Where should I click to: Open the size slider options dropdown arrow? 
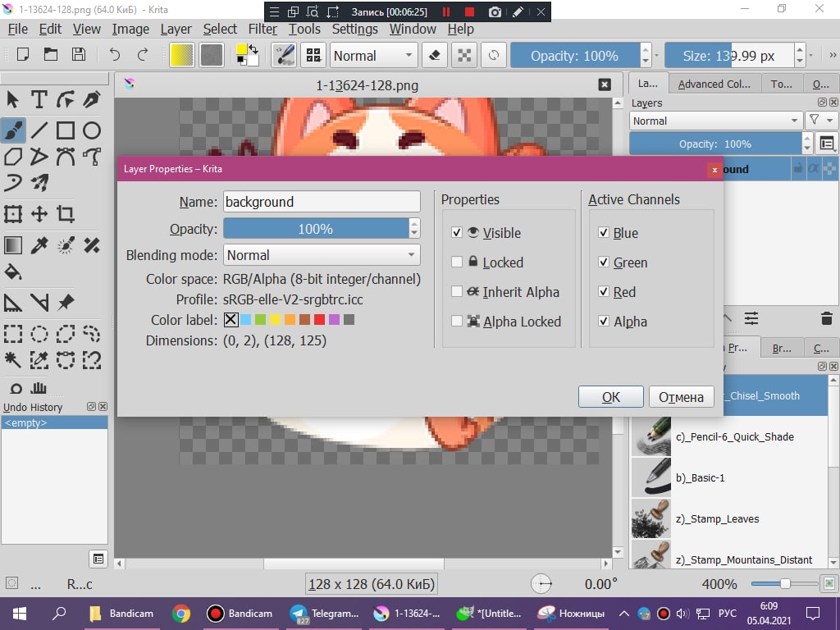811,55
